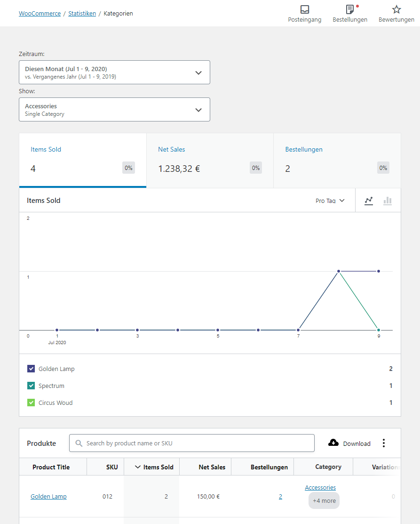Image resolution: width=420 pixels, height=524 pixels.
Task: Open the Golden Lamp product link
Action: point(48,496)
